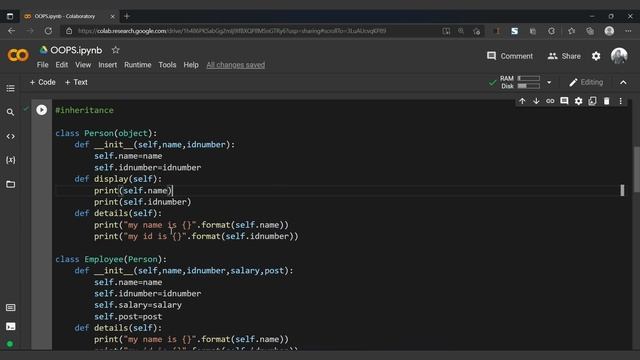Open the Tools menu
The image size is (640, 360).
point(167,65)
